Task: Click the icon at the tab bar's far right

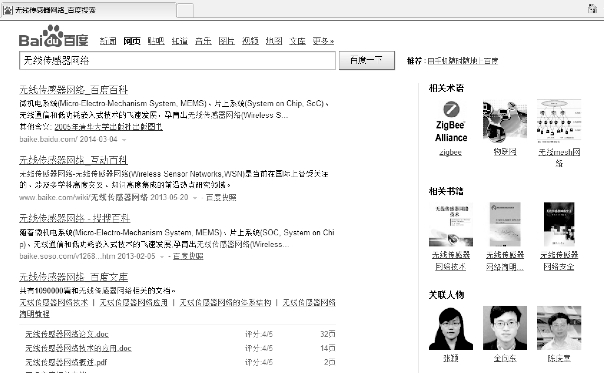Action: pyautogui.click(x=593, y=8)
